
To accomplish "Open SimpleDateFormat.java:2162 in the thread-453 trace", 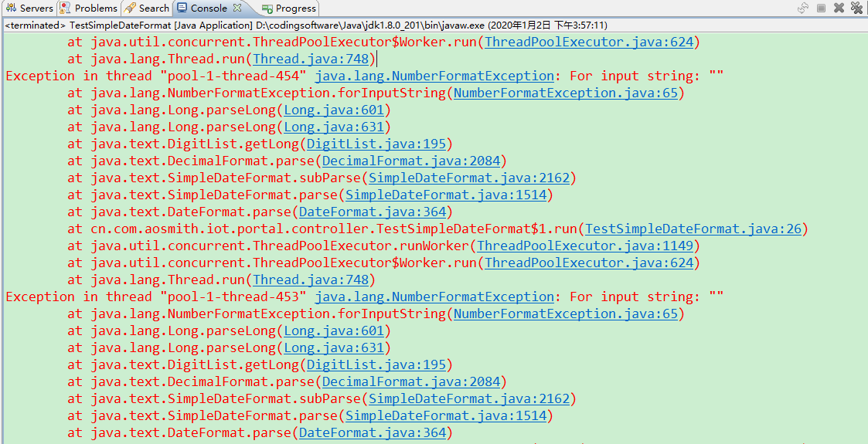I will click(x=469, y=398).
